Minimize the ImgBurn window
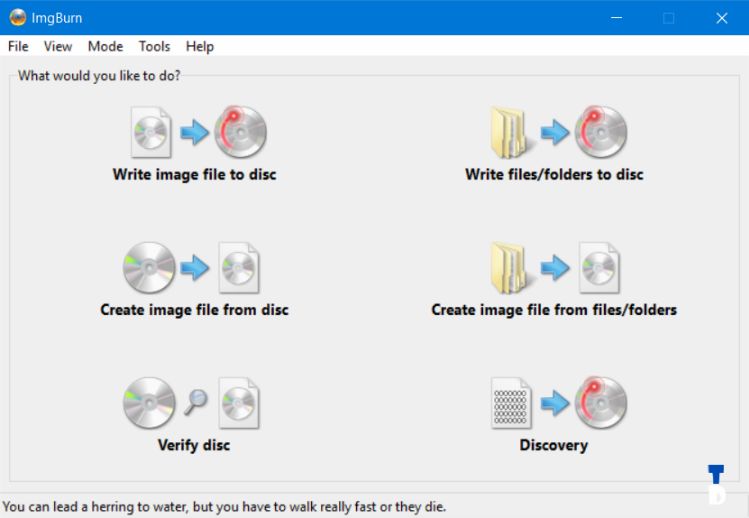 617,18
